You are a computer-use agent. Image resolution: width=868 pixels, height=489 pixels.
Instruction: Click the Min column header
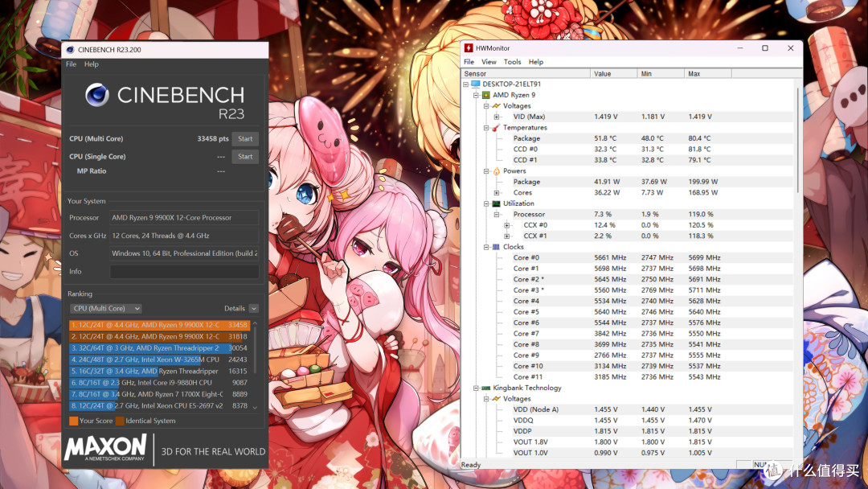click(661, 74)
